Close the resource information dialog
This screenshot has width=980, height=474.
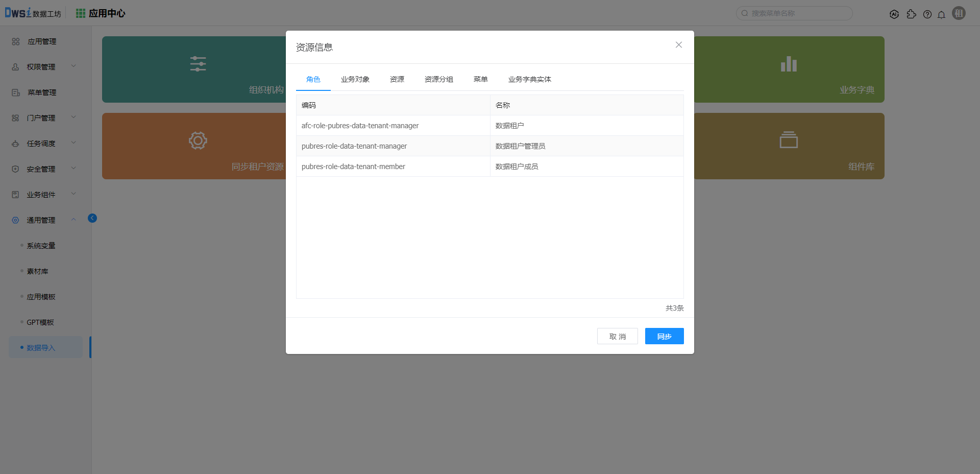(x=678, y=45)
